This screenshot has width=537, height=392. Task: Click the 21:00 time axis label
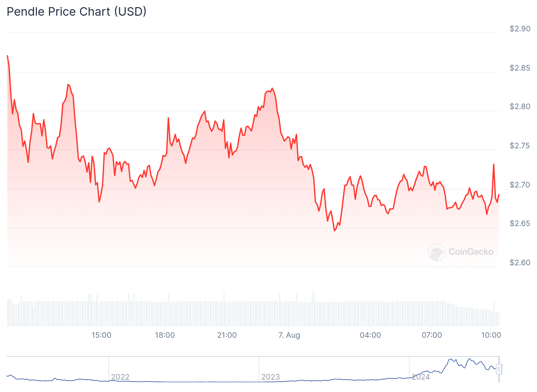click(x=227, y=335)
